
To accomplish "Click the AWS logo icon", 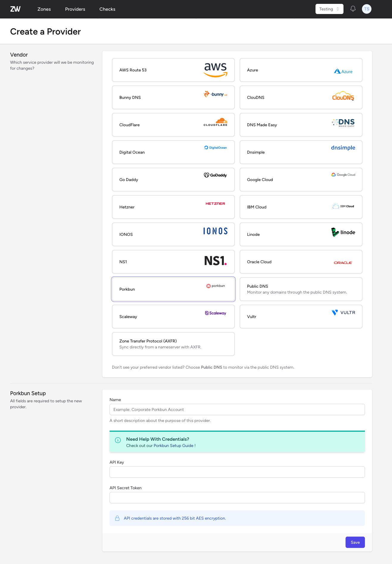I will 215,70.
